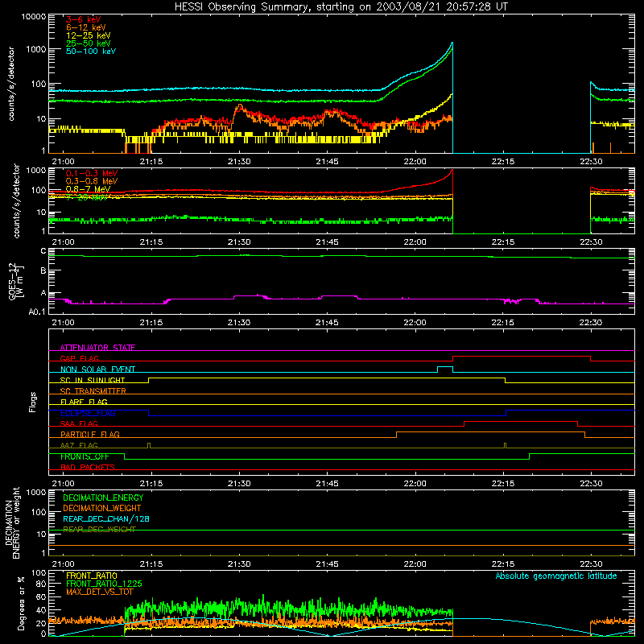Click the 'B' tick label in GOES panel

(x=43, y=270)
